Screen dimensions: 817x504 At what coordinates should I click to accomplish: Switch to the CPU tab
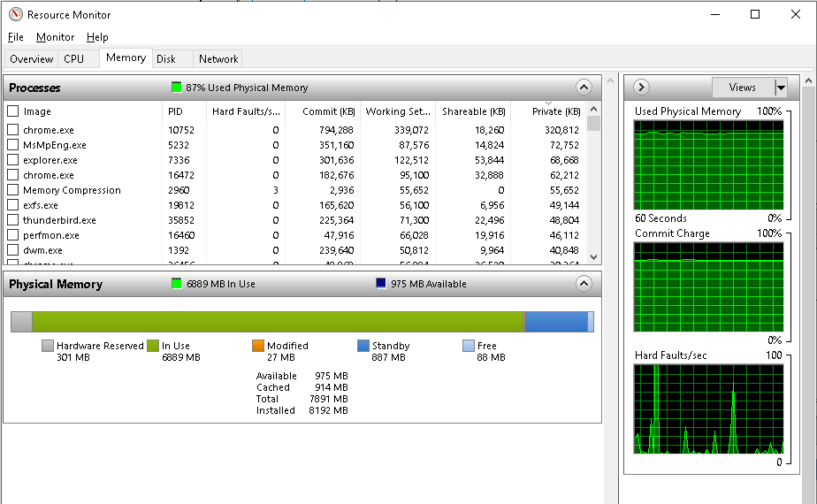pos(74,59)
